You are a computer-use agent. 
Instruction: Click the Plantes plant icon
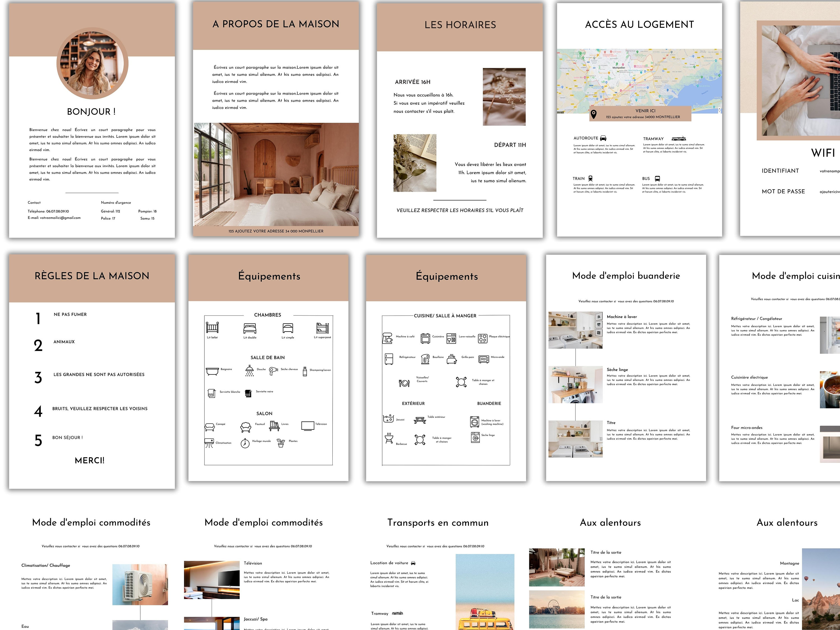(281, 443)
